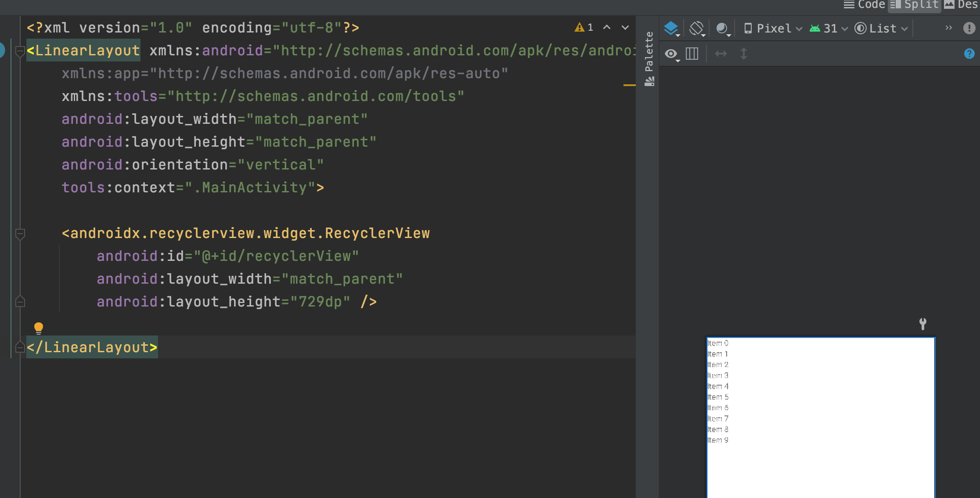
Task: Open the API 31 version dropdown
Action: click(x=829, y=29)
